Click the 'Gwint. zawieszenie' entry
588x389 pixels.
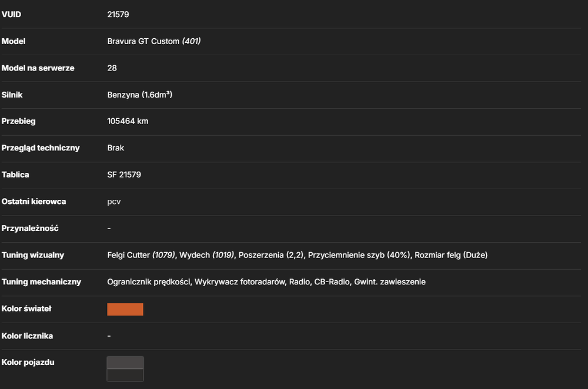coord(390,282)
